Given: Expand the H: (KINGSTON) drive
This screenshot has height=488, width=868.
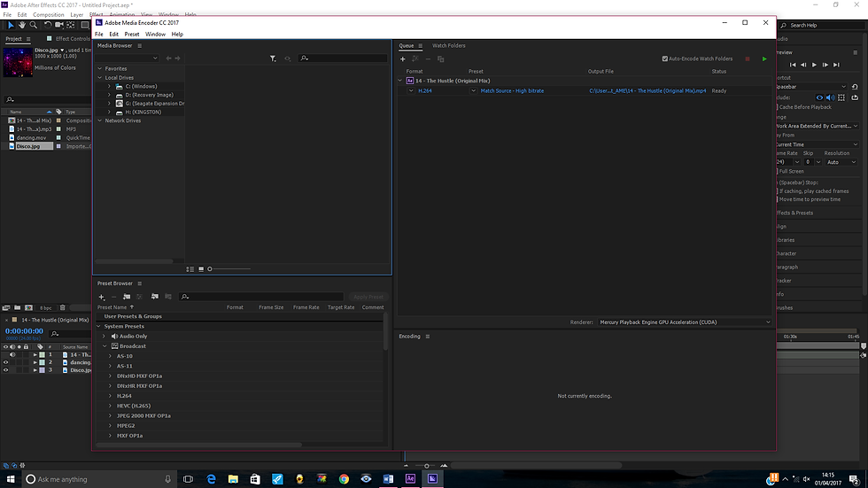Looking at the screenshot, I should click(x=109, y=112).
